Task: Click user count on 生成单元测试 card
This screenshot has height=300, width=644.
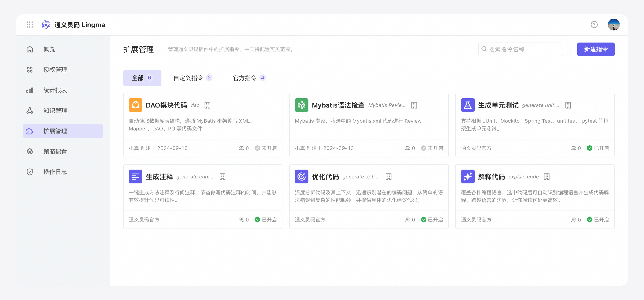Action: click(576, 148)
